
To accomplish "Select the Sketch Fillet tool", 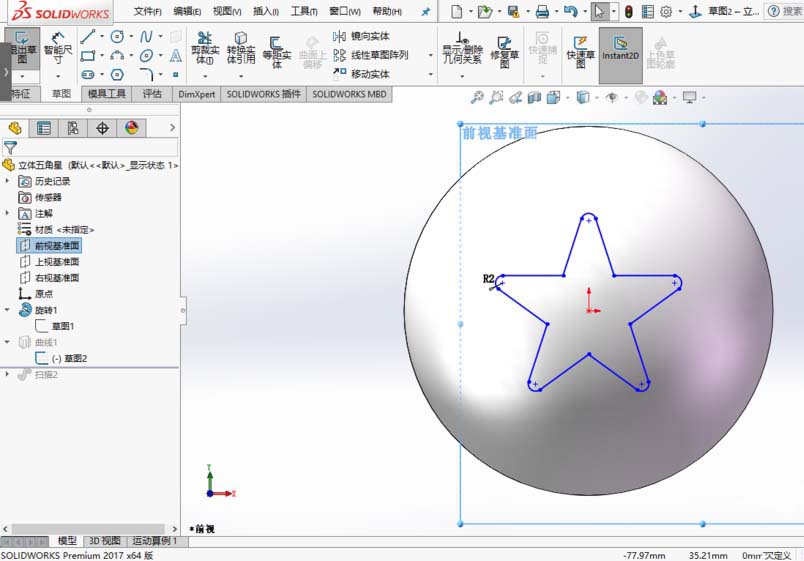I will tap(146, 75).
